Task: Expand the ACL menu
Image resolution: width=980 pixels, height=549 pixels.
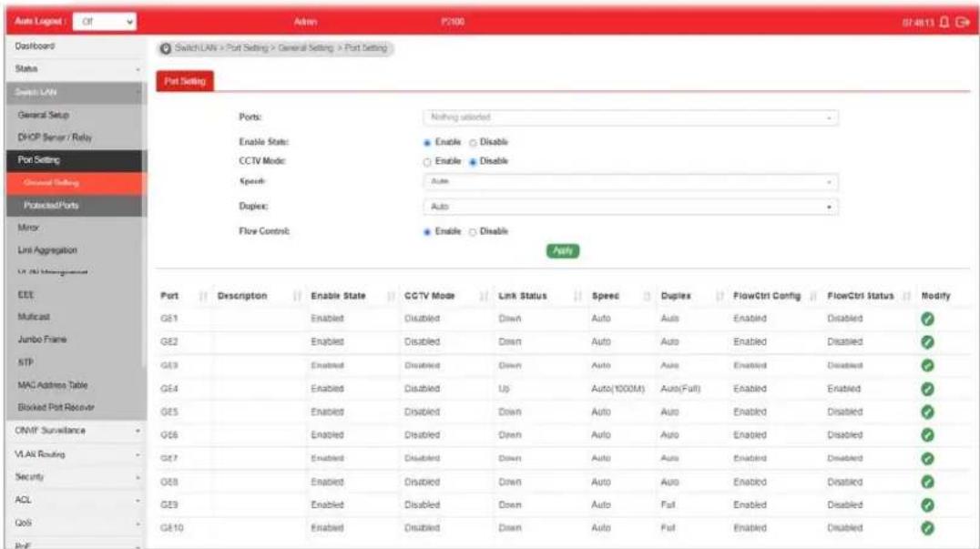Action: click(x=77, y=500)
